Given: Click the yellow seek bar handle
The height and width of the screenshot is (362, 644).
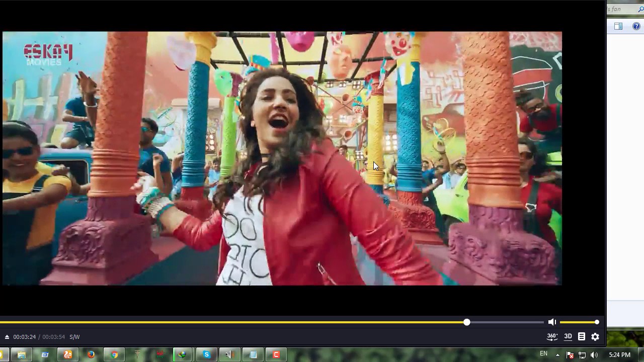Looking at the screenshot, I should 467,322.
